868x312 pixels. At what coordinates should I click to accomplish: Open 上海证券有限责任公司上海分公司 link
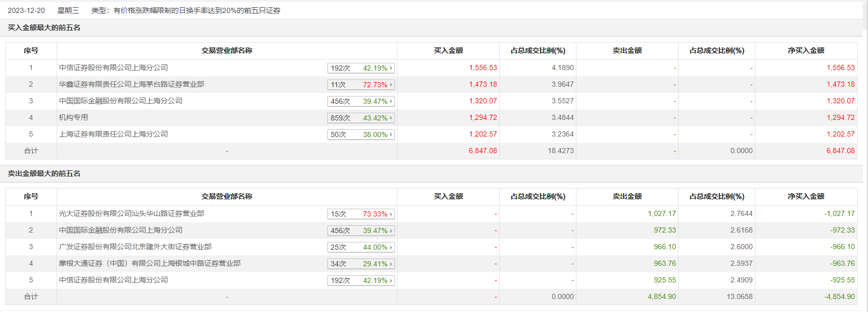113,134
